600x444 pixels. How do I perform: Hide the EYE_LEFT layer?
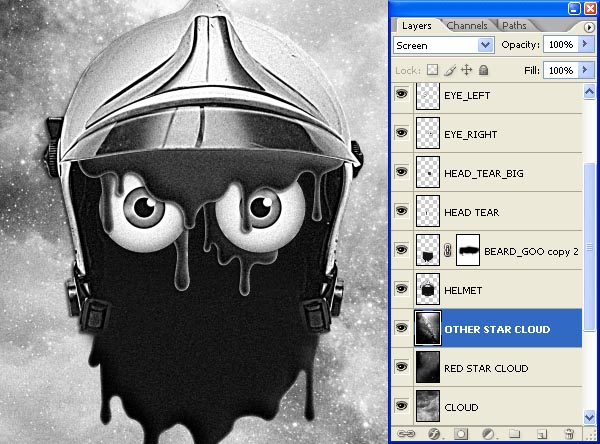401,94
